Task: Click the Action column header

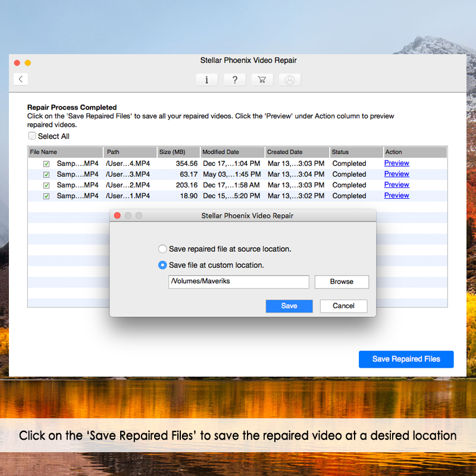Action: tap(415, 152)
